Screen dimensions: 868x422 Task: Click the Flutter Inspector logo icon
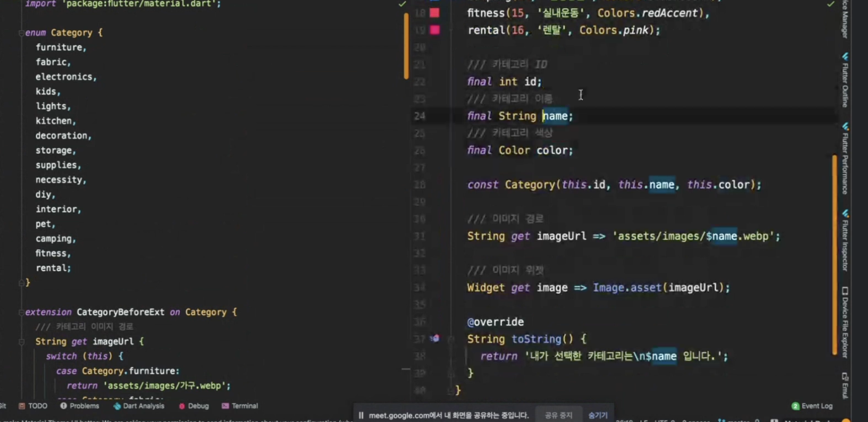(x=845, y=213)
